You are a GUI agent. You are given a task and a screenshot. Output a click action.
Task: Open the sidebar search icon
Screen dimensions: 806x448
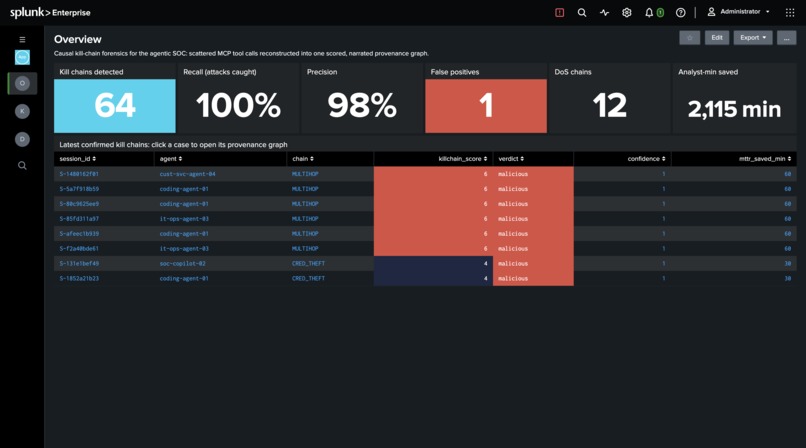pyautogui.click(x=22, y=165)
